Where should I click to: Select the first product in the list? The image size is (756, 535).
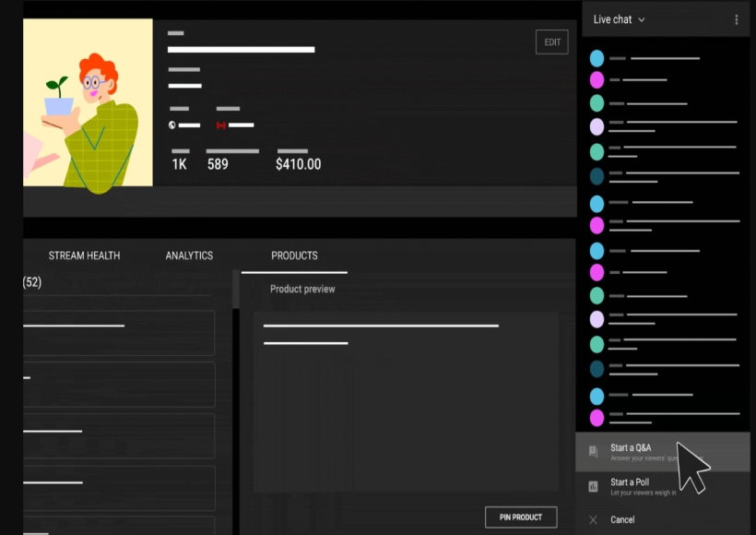click(x=118, y=332)
